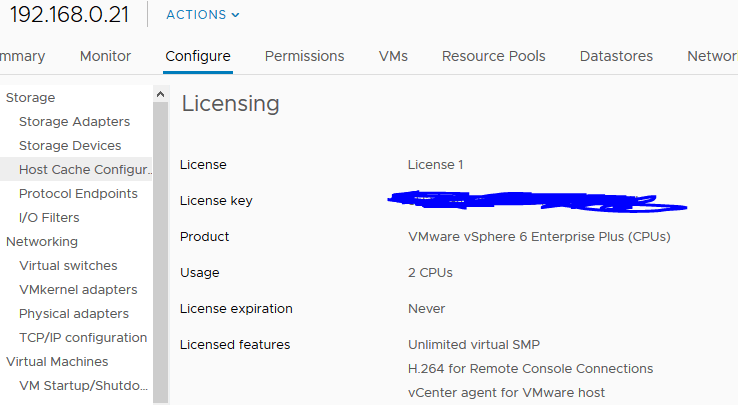Go to the VMs tab

tap(393, 56)
